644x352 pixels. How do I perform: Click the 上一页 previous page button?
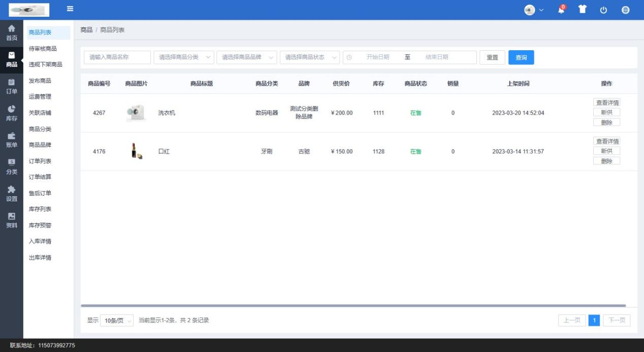[x=572, y=321]
